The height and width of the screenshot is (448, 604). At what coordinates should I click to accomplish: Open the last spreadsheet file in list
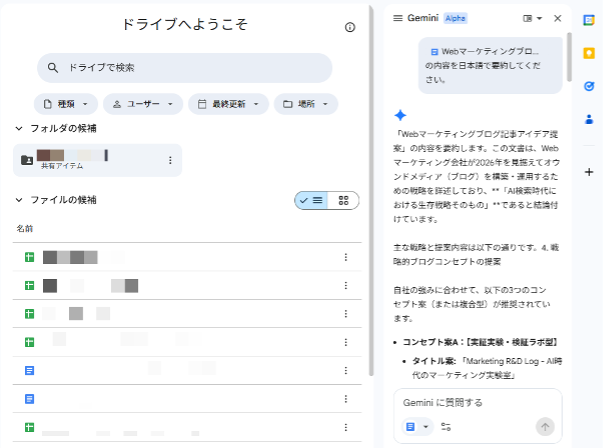187,427
